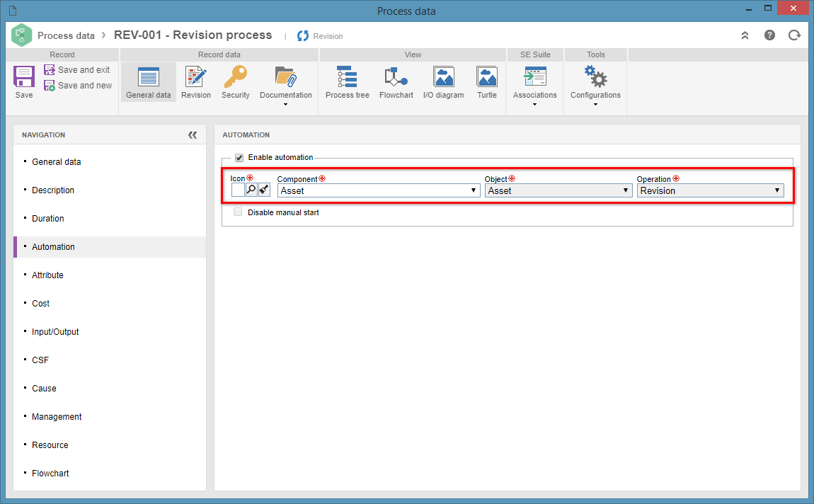
Task: Collapse the Navigation panel
Action: click(x=193, y=135)
